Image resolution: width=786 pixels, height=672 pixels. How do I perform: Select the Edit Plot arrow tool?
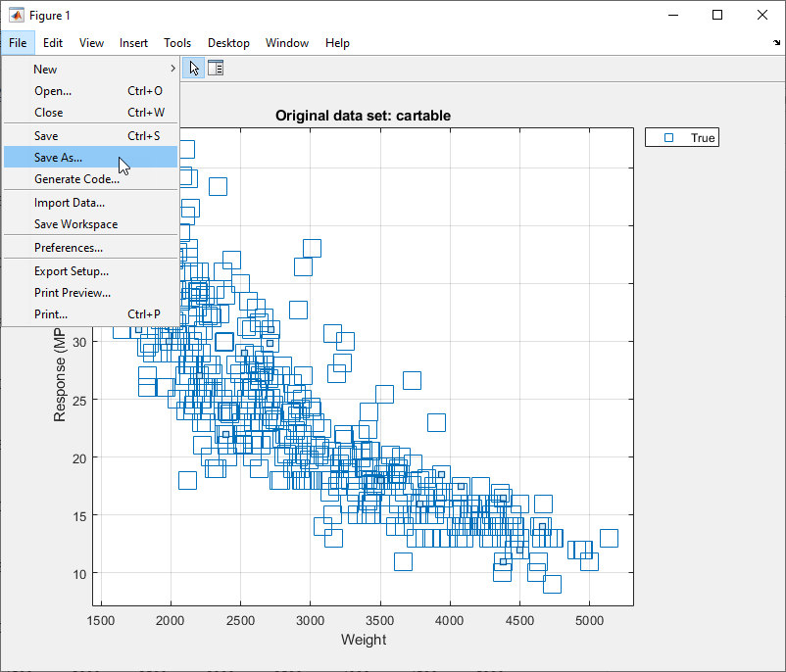pyautogui.click(x=195, y=68)
